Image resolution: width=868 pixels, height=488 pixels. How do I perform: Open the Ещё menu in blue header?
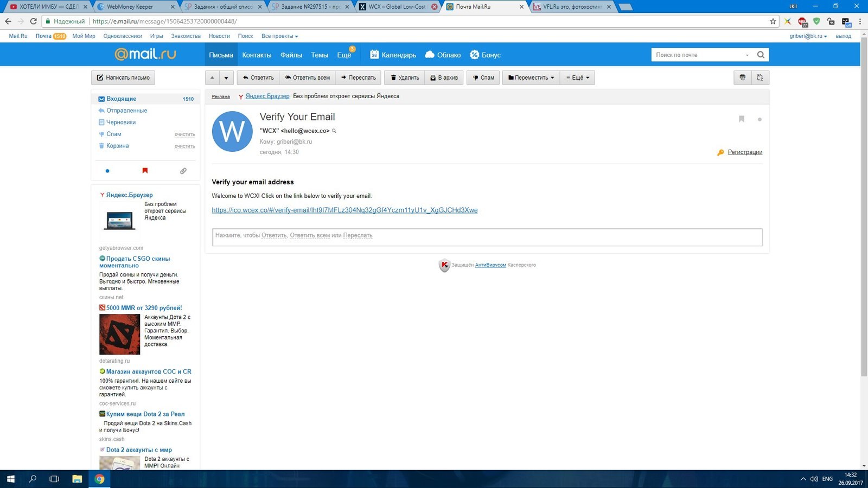(x=344, y=55)
